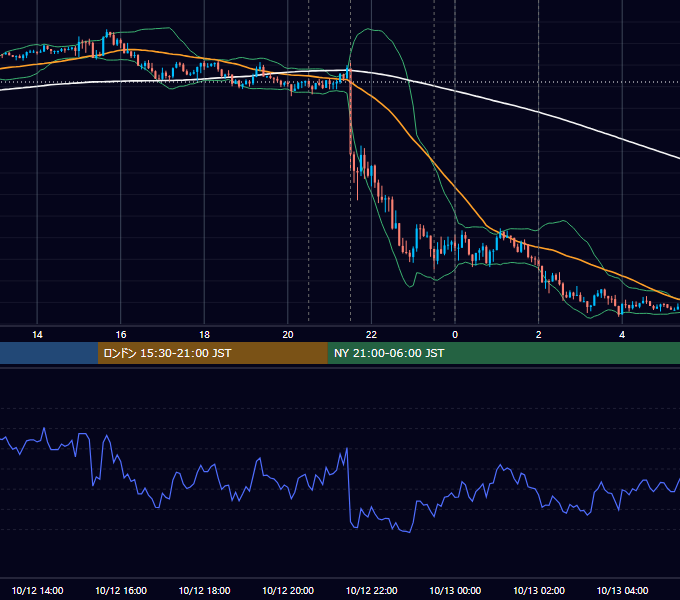Click the 10/12 16:00 date label
Screen dimensions: 680x600
pos(121,590)
